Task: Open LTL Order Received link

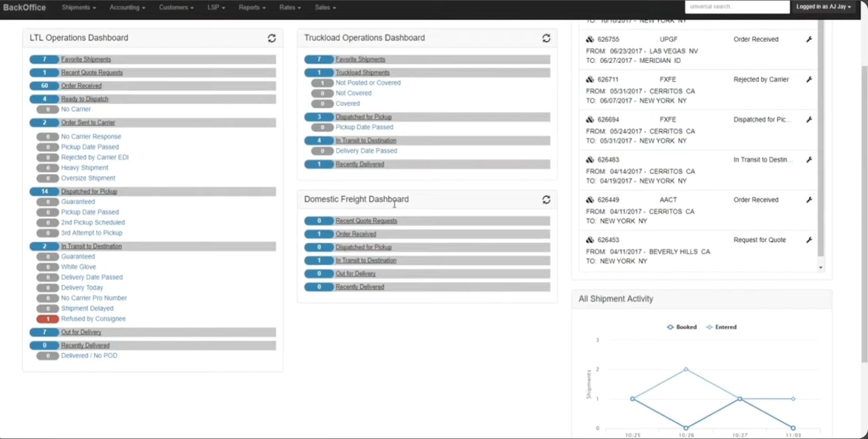Action: (82, 86)
